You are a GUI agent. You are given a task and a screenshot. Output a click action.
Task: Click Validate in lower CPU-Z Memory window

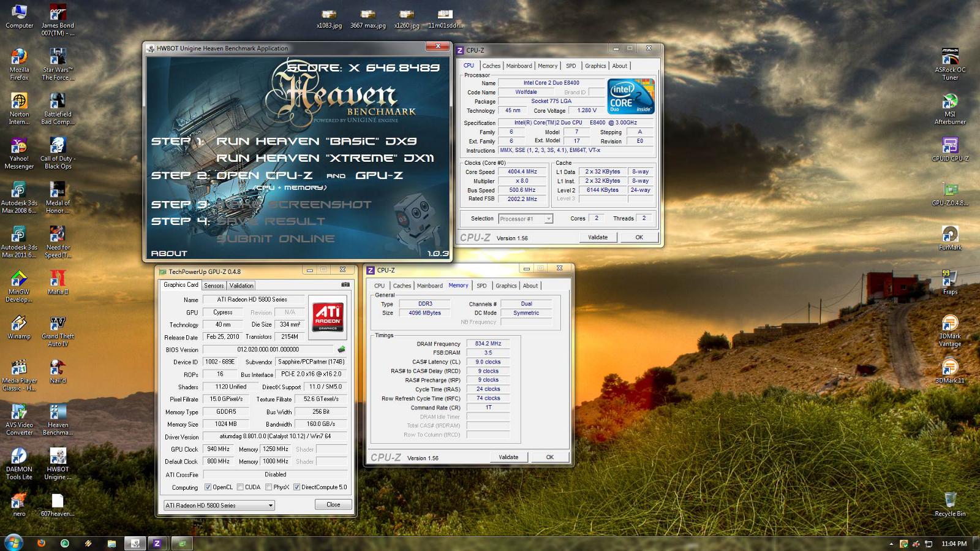[508, 457]
